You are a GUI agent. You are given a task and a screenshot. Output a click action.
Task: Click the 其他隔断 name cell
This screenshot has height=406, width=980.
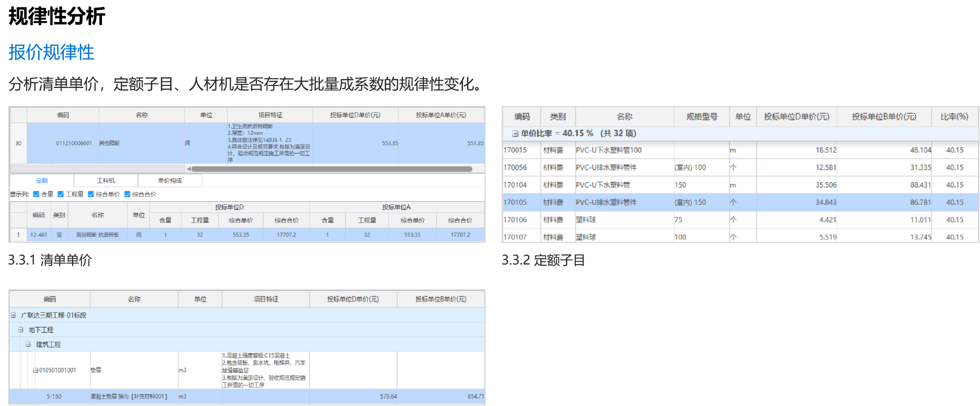[142, 143]
